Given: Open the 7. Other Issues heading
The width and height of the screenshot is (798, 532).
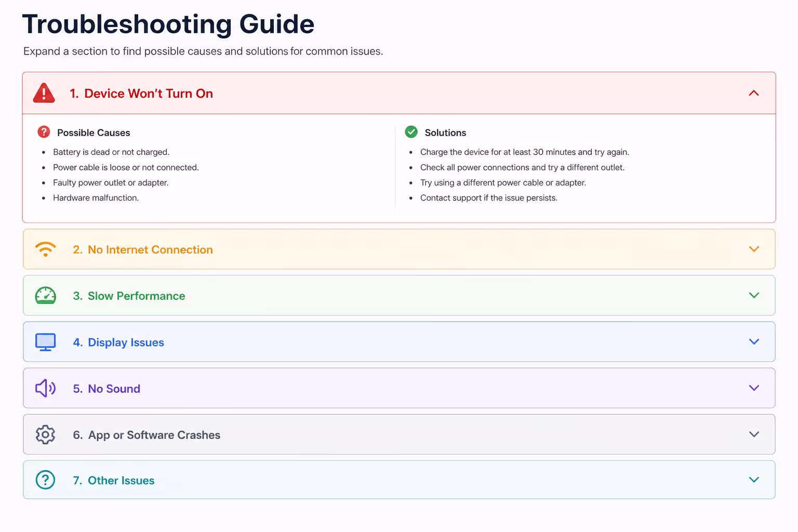Looking at the screenshot, I should (114, 481).
